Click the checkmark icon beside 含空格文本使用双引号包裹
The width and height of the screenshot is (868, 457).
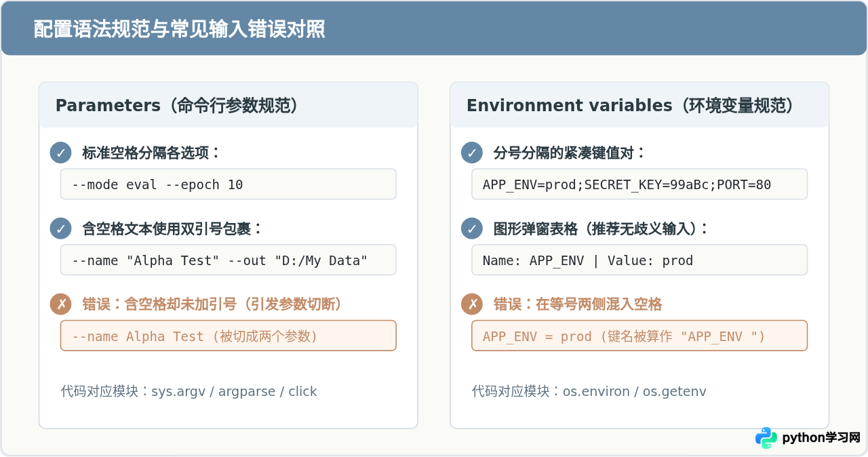point(61,228)
